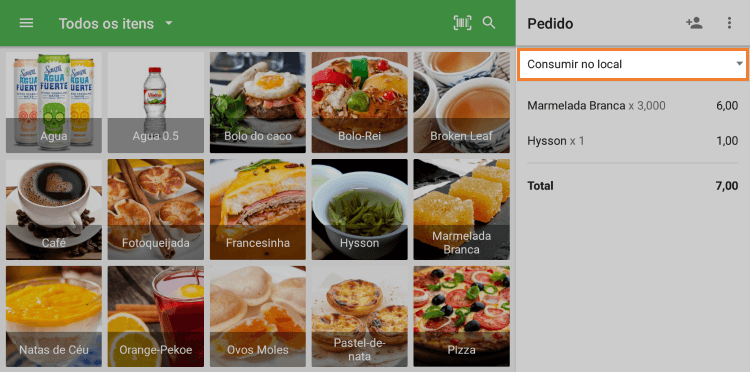Open the hamburger navigation menu

click(26, 23)
